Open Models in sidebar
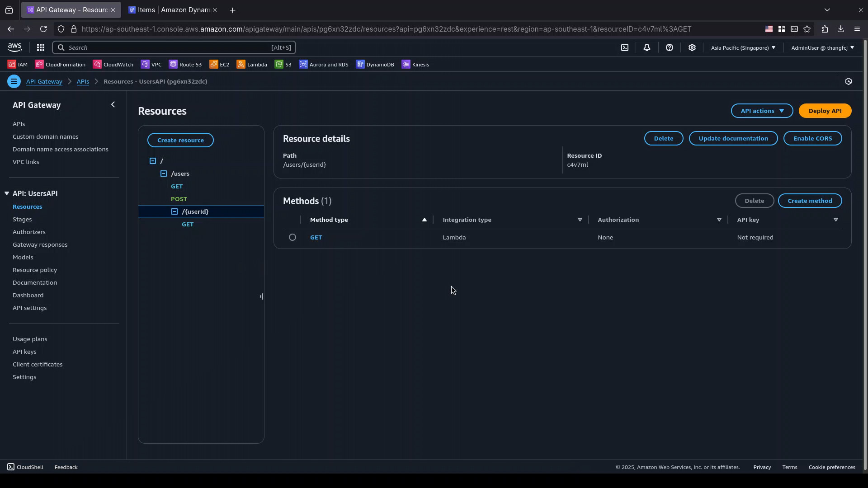 [x=23, y=257]
